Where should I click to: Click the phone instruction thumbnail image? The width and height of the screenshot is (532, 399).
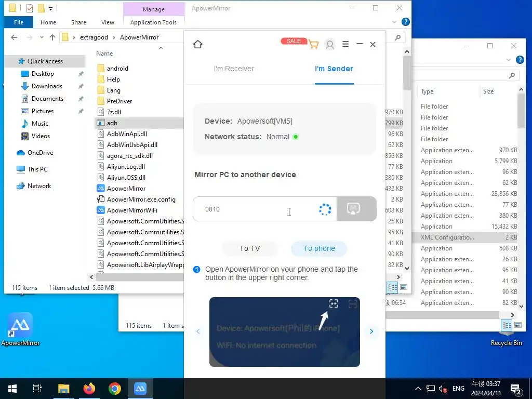284,332
